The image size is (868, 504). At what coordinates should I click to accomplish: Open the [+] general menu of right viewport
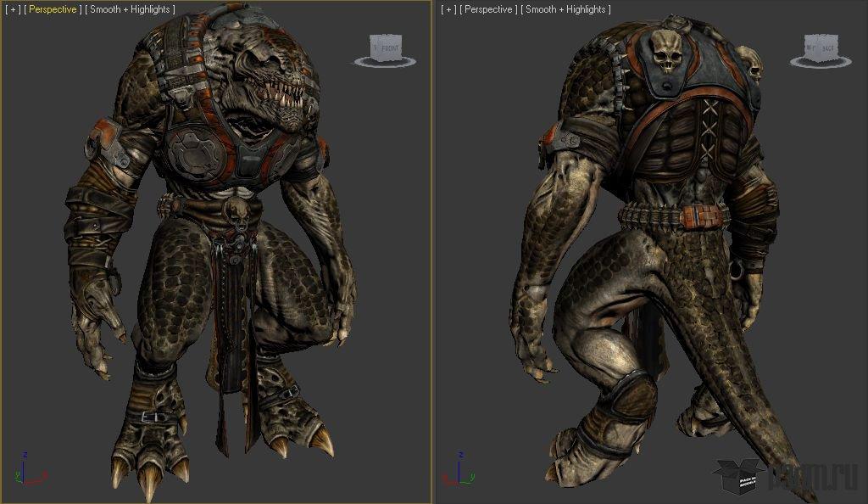point(448,9)
